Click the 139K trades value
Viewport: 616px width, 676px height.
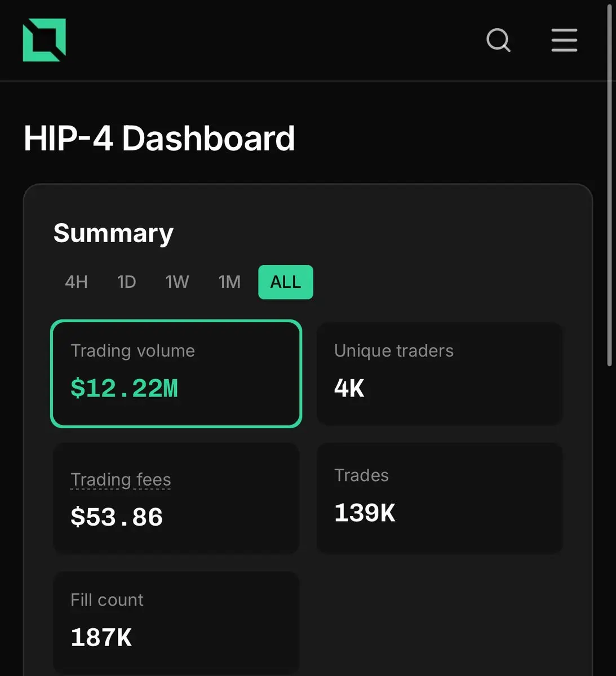point(365,513)
